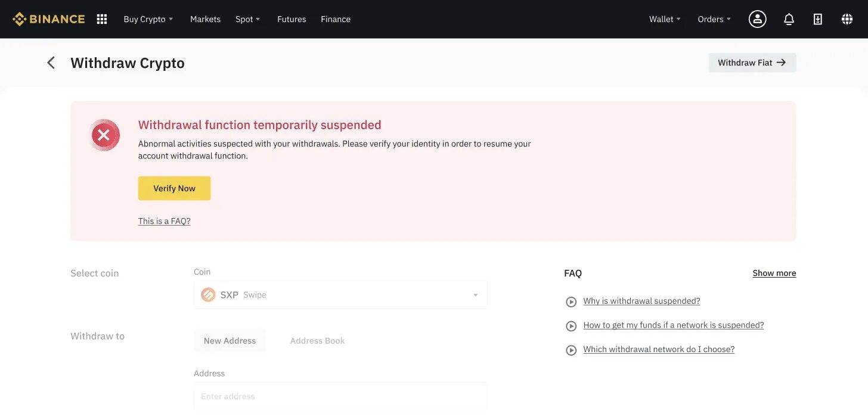Screen dimensions: 868x417
Task: Open the language globe icon
Action: (847, 19)
